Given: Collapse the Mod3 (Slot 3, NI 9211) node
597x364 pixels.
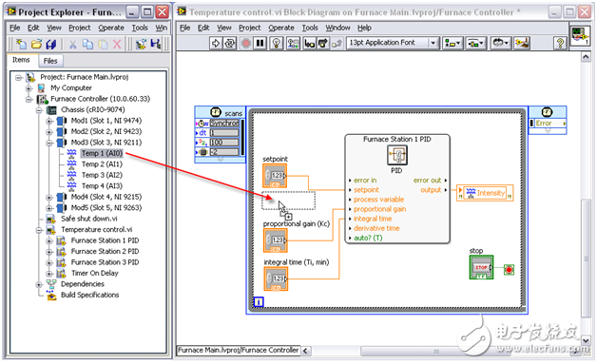Looking at the screenshot, I should (x=49, y=143).
